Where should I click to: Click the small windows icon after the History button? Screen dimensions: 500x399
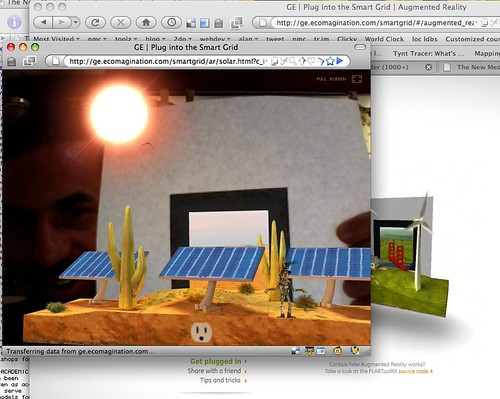tap(191, 23)
